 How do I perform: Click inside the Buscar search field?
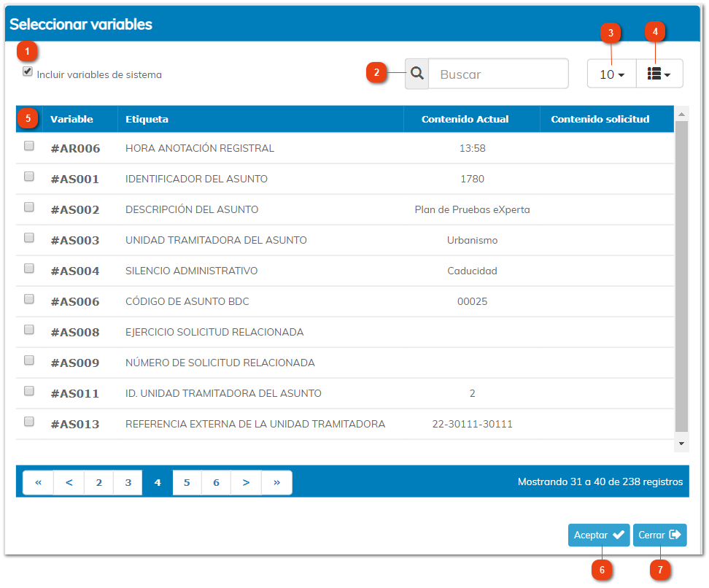pyautogui.click(x=497, y=74)
